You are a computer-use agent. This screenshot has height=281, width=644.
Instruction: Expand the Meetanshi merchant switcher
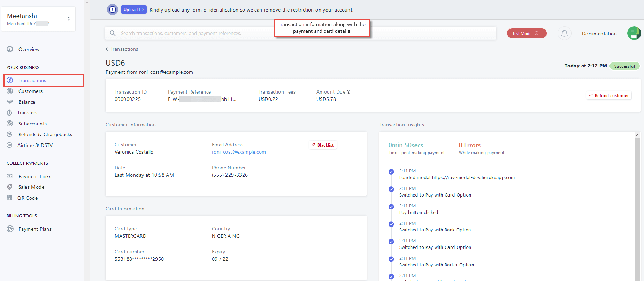click(68, 19)
